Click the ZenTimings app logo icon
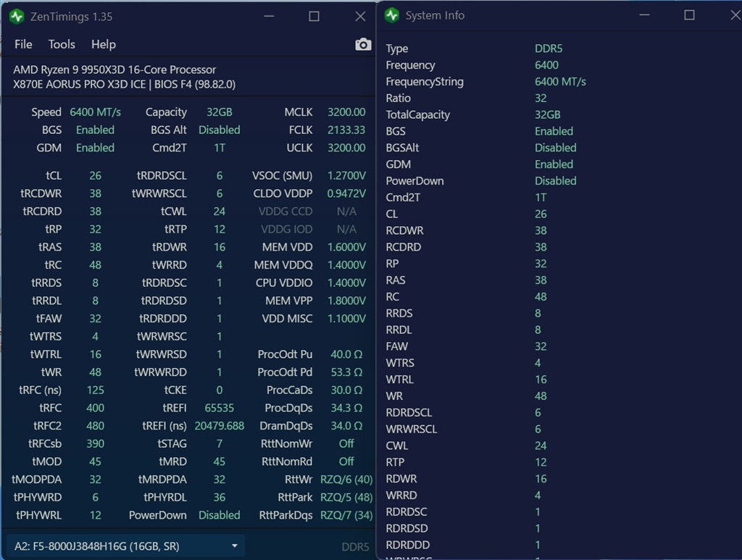742x560 pixels. [x=17, y=17]
